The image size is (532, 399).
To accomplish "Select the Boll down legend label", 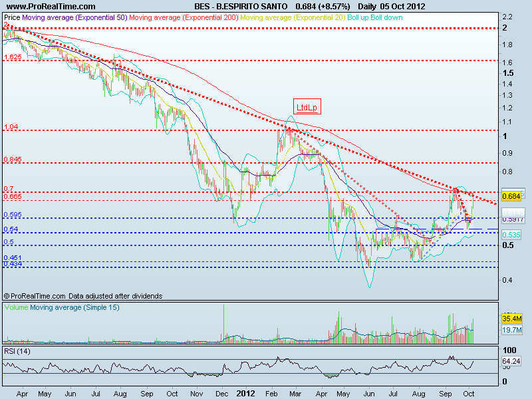I will (386, 17).
